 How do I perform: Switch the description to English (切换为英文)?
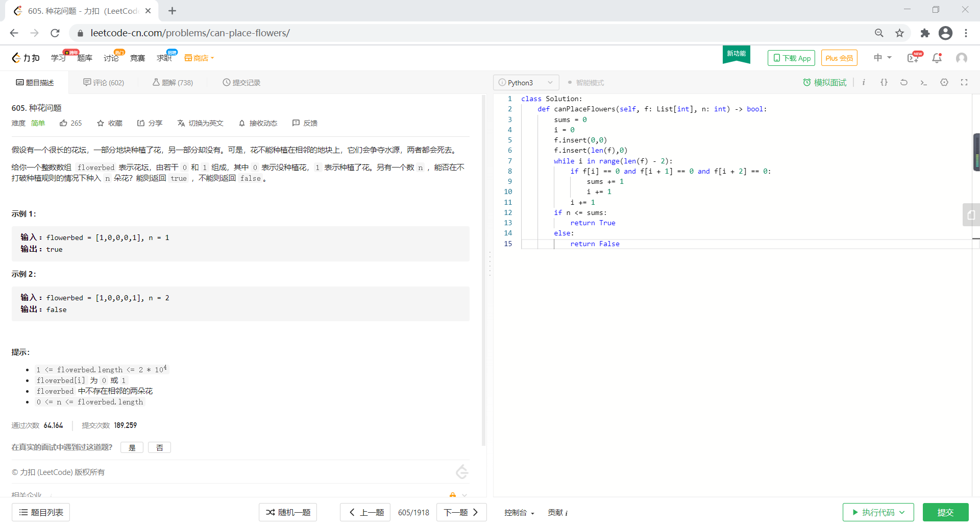201,123
